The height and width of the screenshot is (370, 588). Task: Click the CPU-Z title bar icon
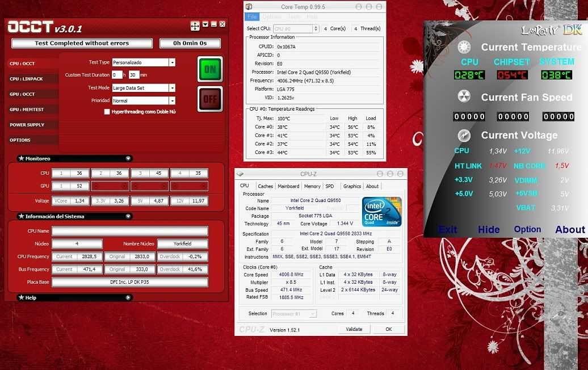point(241,174)
